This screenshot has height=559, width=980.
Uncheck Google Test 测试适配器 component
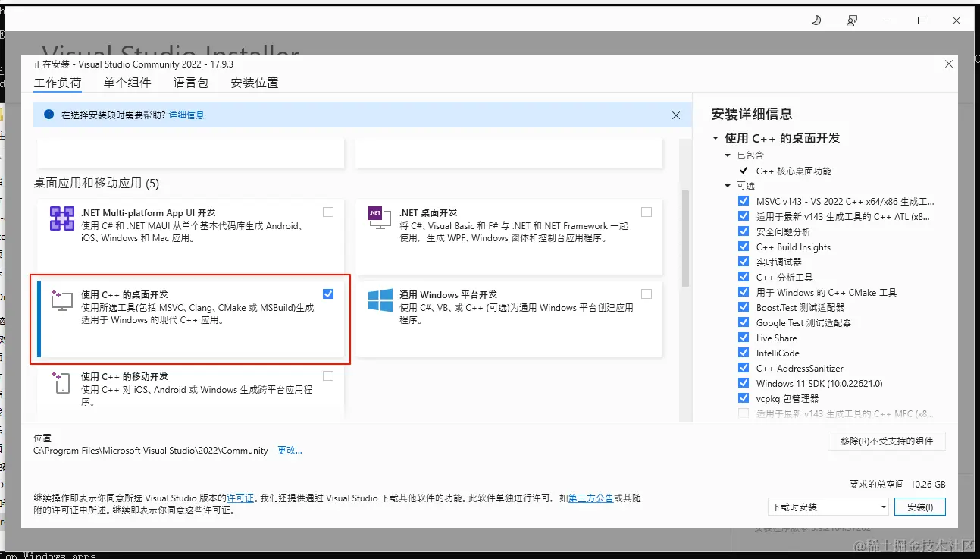[744, 322]
